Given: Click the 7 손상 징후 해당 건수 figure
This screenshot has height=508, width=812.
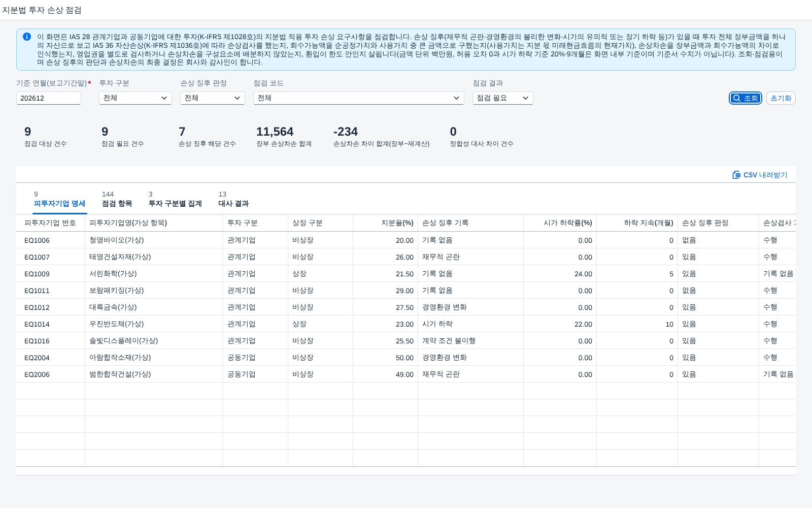Looking at the screenshot, I should point(182,132).
